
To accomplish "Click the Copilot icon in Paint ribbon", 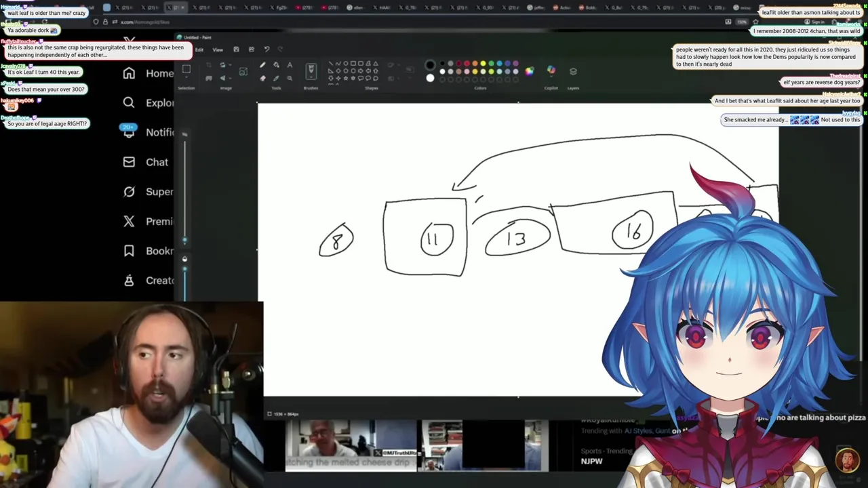I will (551, 69).
